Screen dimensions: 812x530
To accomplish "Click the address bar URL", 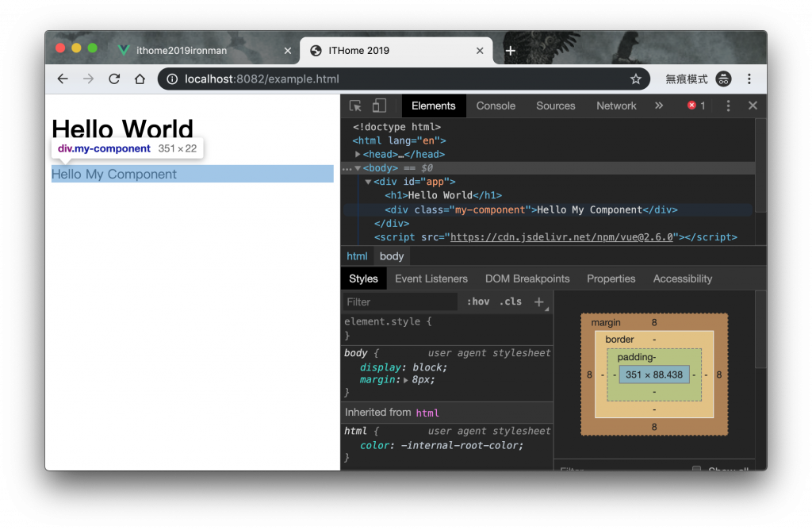I will (262, 79).
